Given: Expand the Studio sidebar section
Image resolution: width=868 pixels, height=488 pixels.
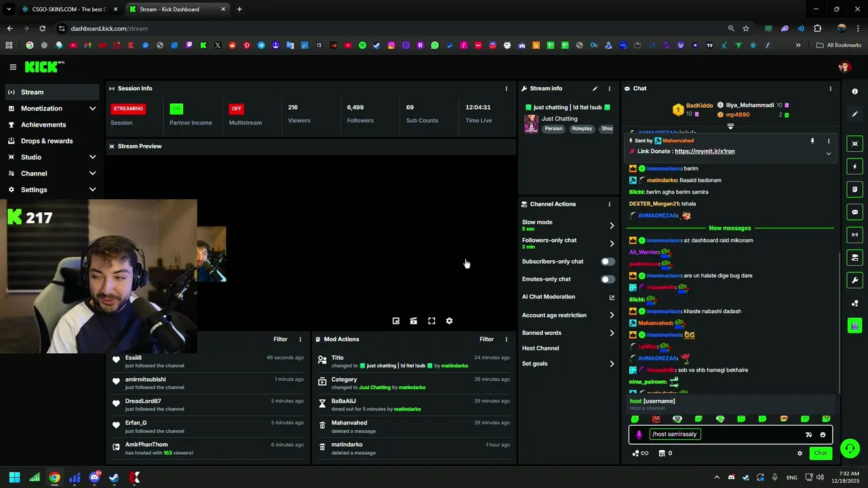Looking at the screenshot, I should [x=92, y=157].
